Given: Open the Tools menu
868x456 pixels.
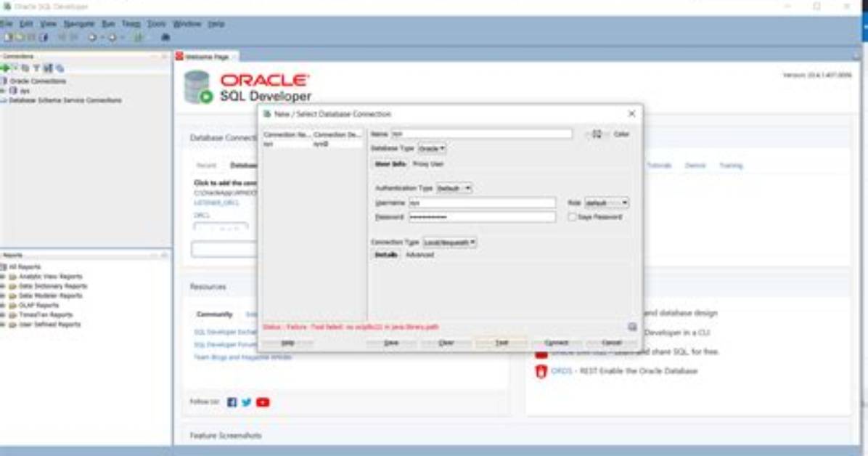Looking at the screenshot, I should (x=157, y=24).
